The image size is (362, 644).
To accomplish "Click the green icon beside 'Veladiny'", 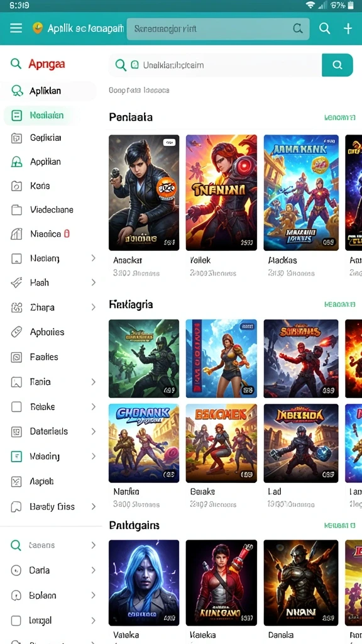I will [16, 457].
